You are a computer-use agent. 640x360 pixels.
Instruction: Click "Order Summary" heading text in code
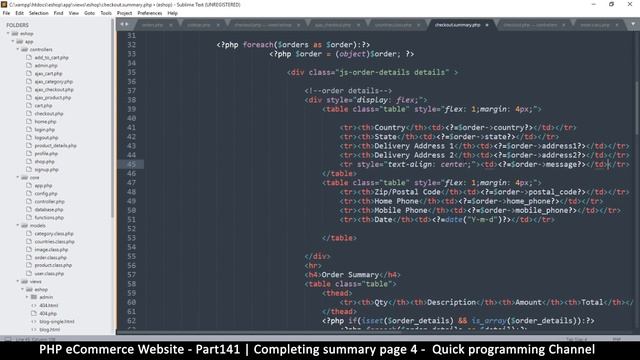click(x=350, y=275)
